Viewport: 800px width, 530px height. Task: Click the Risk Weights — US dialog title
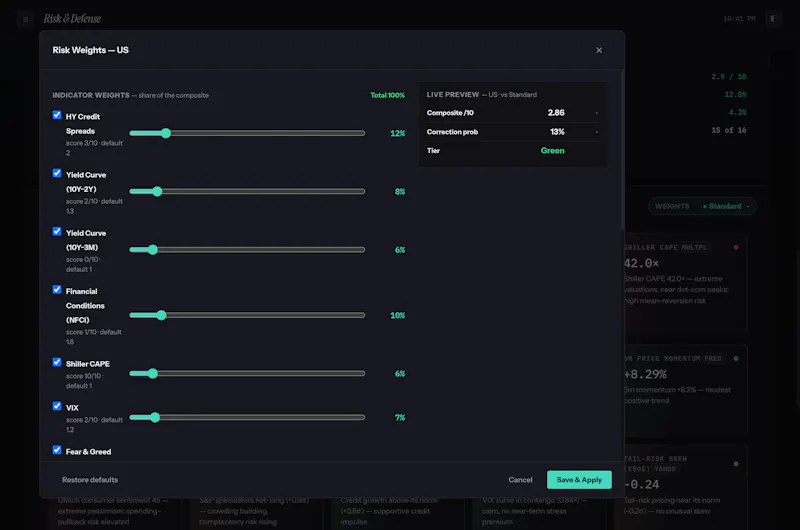90,50
